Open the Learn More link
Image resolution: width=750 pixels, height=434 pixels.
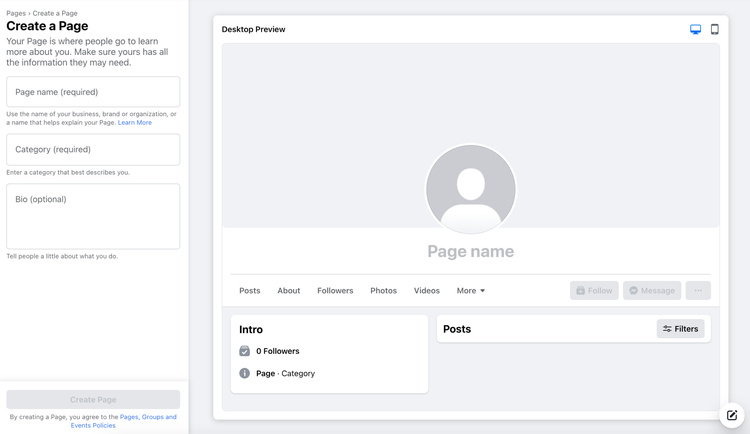[135, 122]
